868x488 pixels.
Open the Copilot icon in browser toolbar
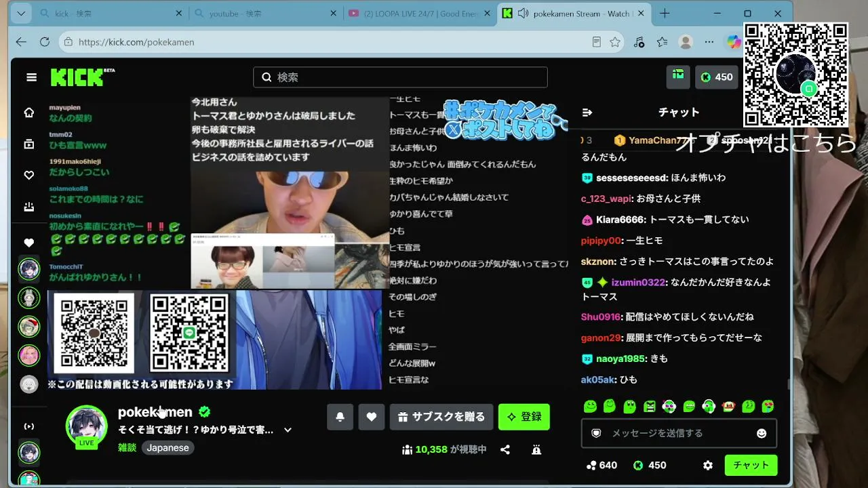[x=733, y=42]
